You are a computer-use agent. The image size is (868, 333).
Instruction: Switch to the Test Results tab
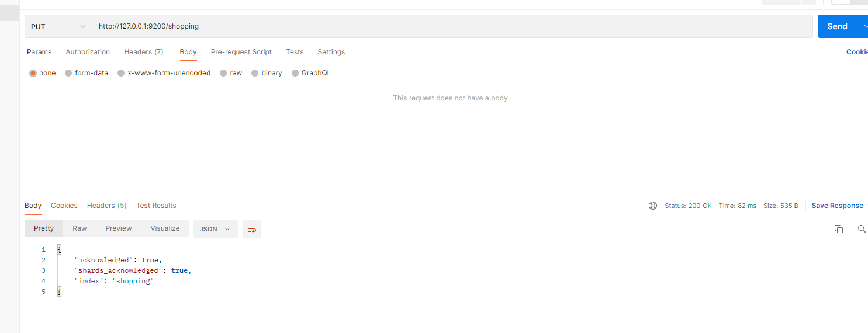[156, 206]
